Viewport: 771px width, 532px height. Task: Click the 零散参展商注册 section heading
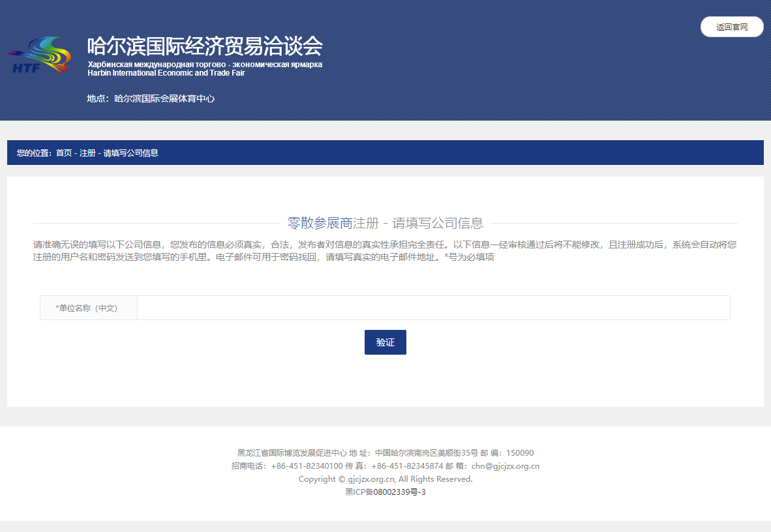(x=385, y=223)
